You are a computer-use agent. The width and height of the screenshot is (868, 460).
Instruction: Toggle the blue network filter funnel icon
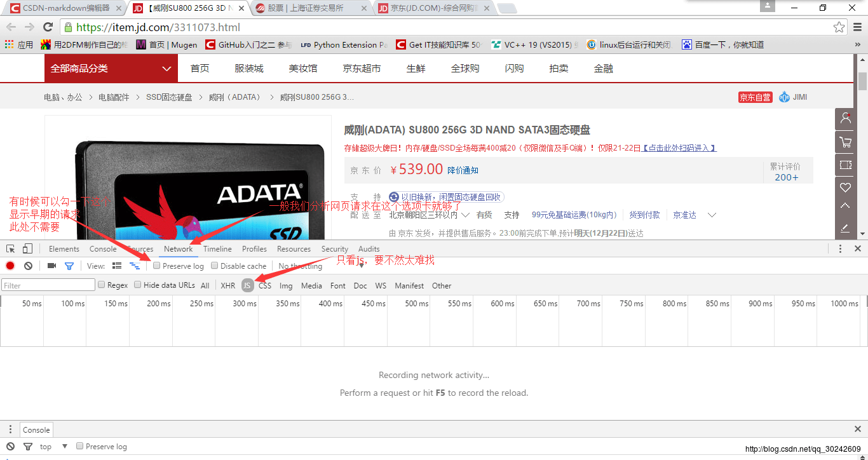coord(69,266)
